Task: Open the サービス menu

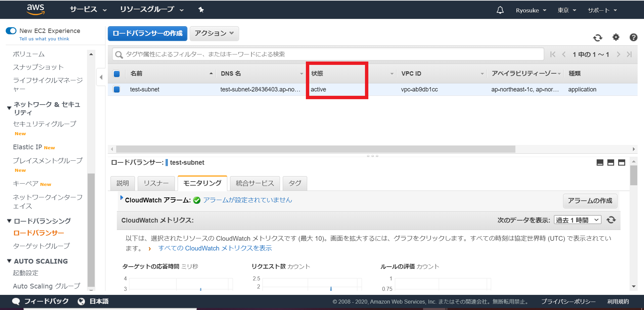Action: (88, 10)
